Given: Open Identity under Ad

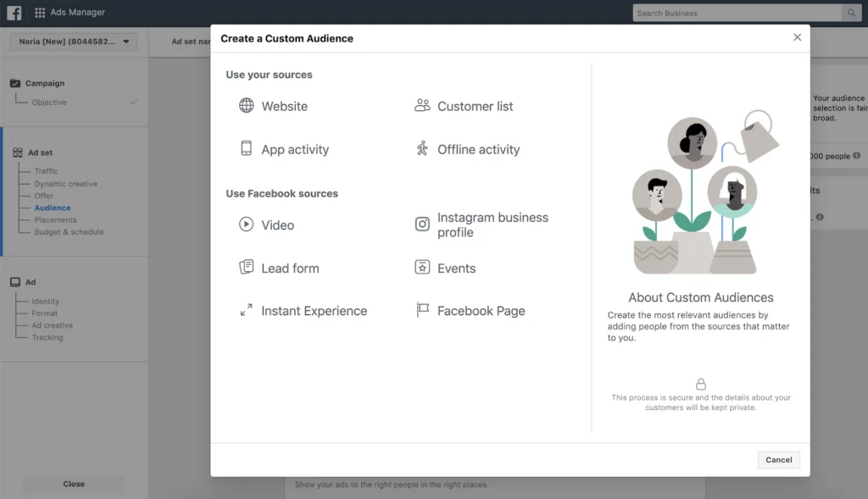Looking at the screenshot, I should [x=46, y=302].
